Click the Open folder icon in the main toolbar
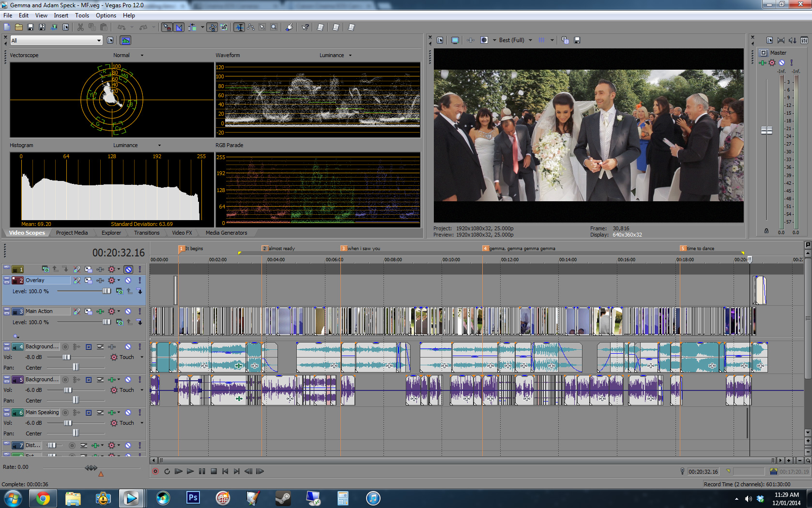The width and height of the screenshot is (812, 508). [x=18, y=27]
